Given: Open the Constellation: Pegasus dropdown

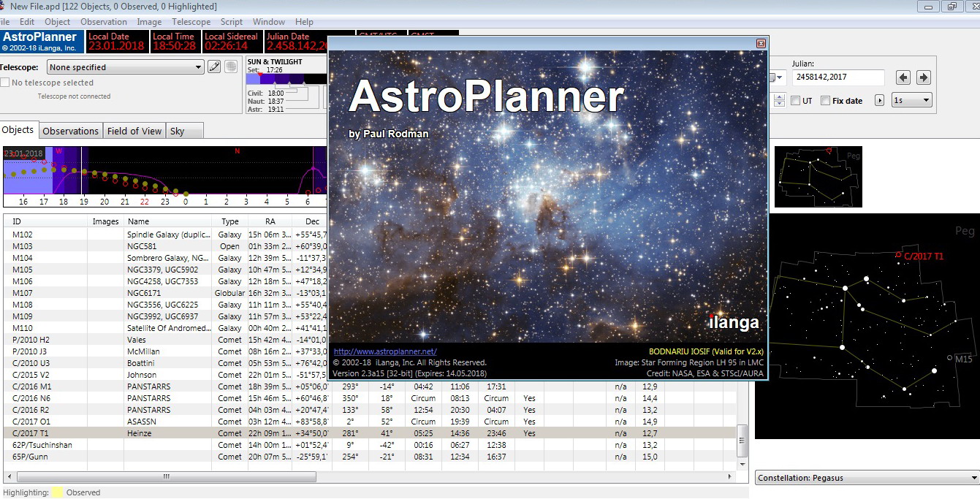Looking at the screenshot, I should (x=867, y=478).
